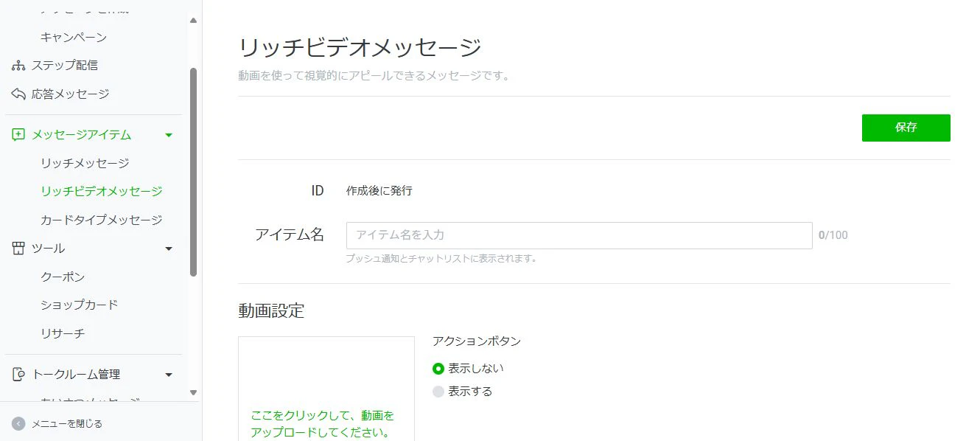The width and height of the screenshot is (980, 441).
Task: Click the 作成後に発行 ID text
Action: click(379, 191)
